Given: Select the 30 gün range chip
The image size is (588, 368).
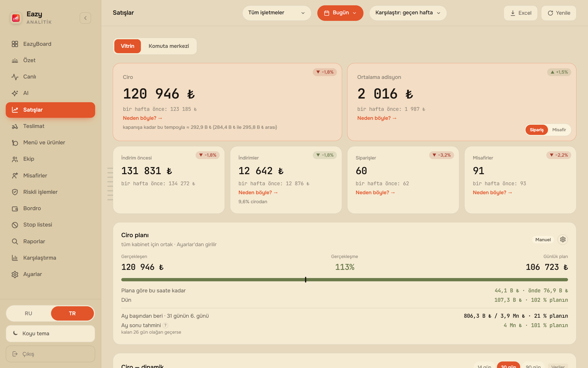Looking at the screenshot, I should (x=508, y=365).
